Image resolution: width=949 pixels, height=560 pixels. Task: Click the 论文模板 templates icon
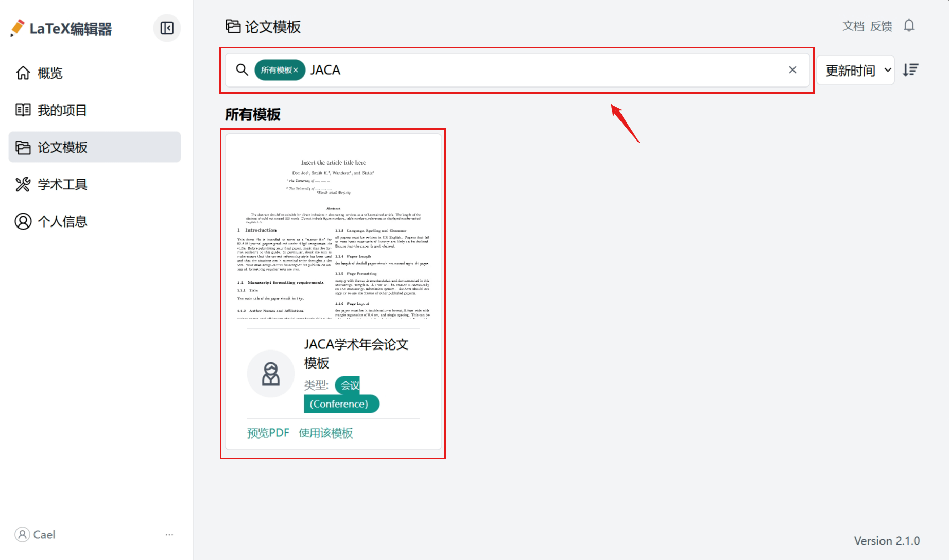[x=23, y=147]
